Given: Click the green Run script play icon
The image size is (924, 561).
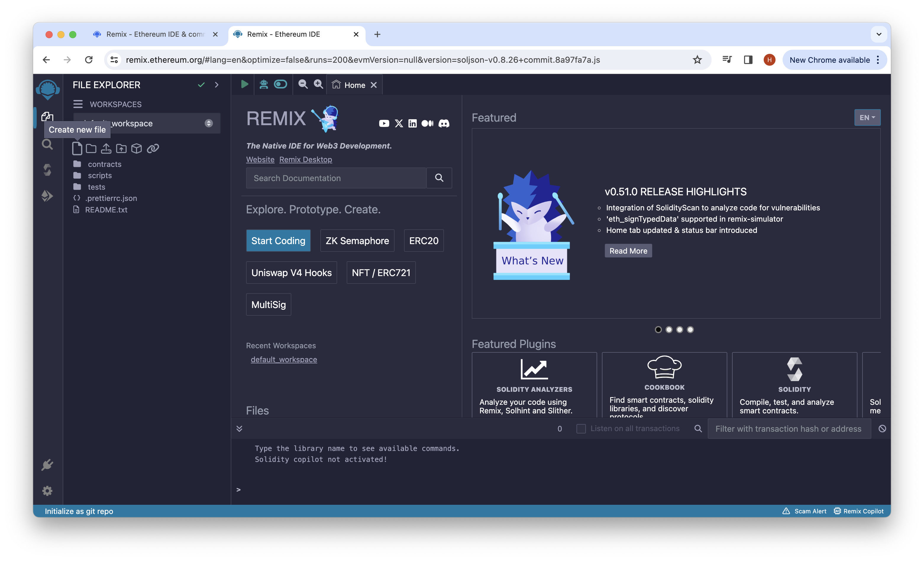Looking at the screenshot, I should point(245,84).
